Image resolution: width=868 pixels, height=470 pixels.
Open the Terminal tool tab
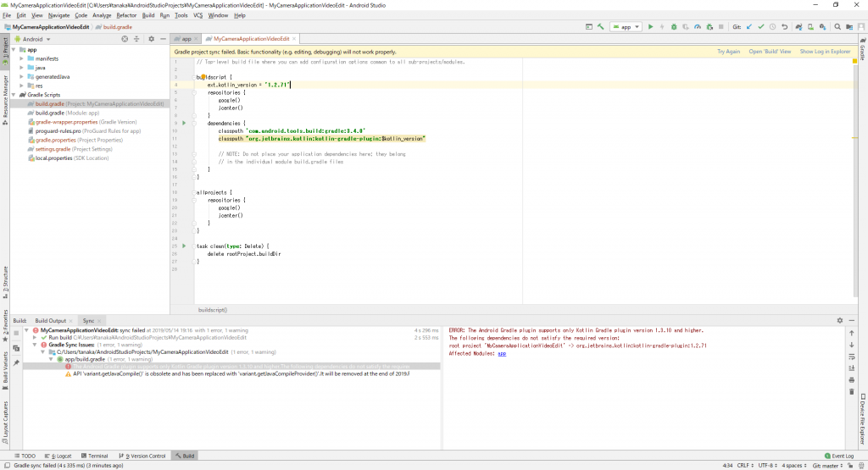click(95, 456)
